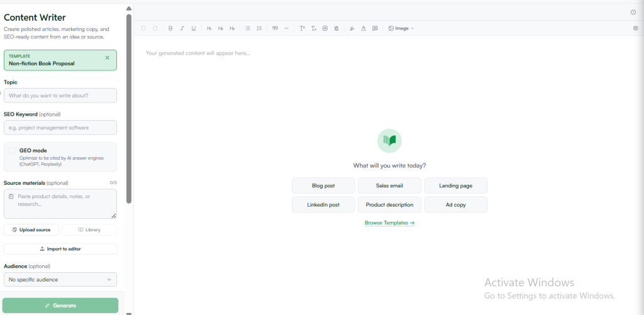The height and width of the screenshot is (315, 644).
Task: Insert a bulleted list
Action: pyautogui.click(x=248, y=28)
